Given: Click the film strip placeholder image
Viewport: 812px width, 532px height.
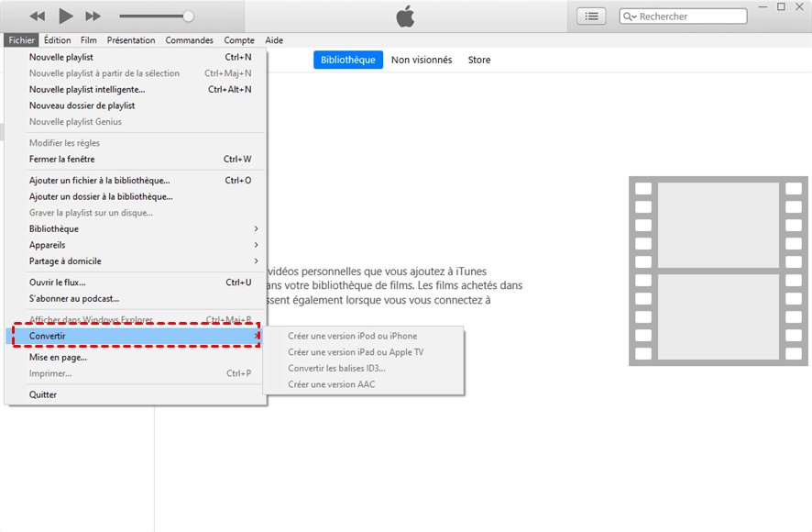Looking at the screenshot, I should [711, 272].
